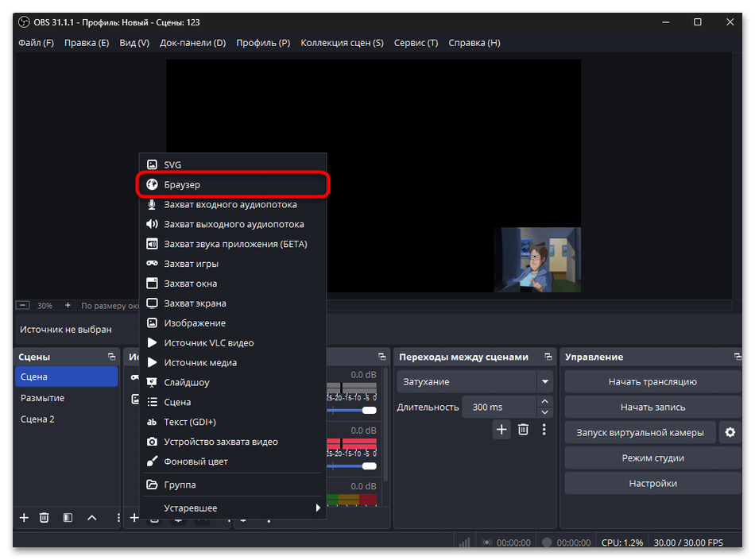Click Запуск виртуальной камеры button
The width and height of the screenshot is (755, 560).
pos(640,432)
